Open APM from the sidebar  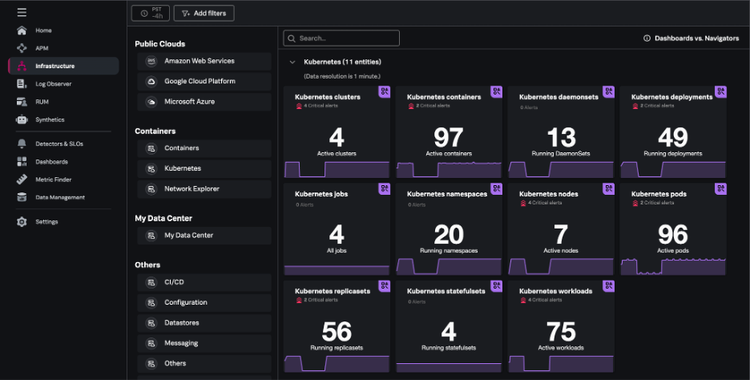(x=42, y=48)
